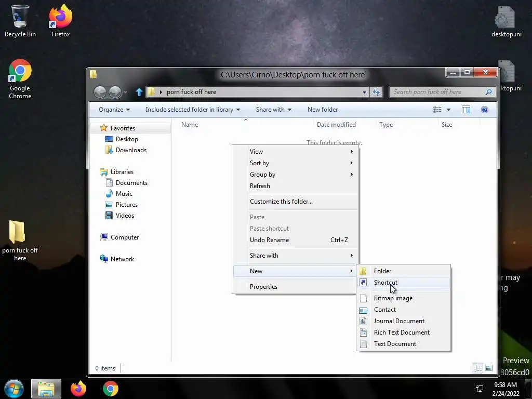The height and width of the screenshot is (399, 532).
Task: Click the New folder toolbar button
Action: pos(322,110)
